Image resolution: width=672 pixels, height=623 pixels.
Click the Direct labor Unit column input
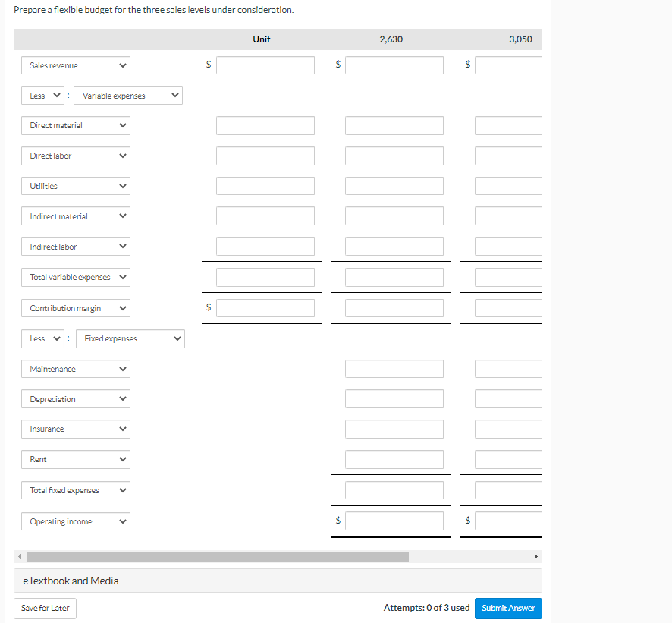tap(265, 156)
